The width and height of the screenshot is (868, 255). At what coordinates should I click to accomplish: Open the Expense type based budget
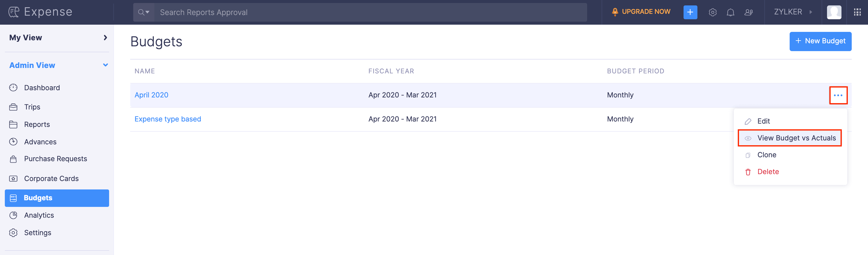(168, 119)
